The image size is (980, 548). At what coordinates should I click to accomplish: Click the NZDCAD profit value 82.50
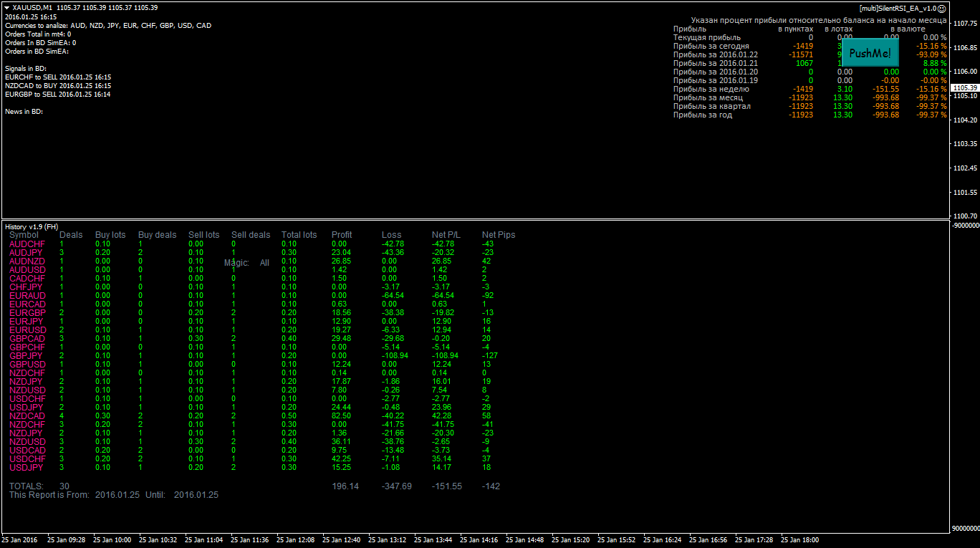point(342,416)
